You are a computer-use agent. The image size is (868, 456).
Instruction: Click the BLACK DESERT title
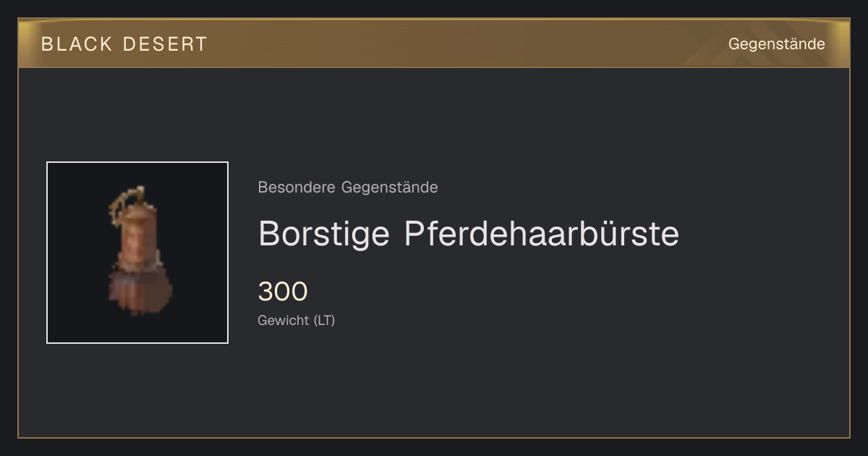tap(124, 44)
